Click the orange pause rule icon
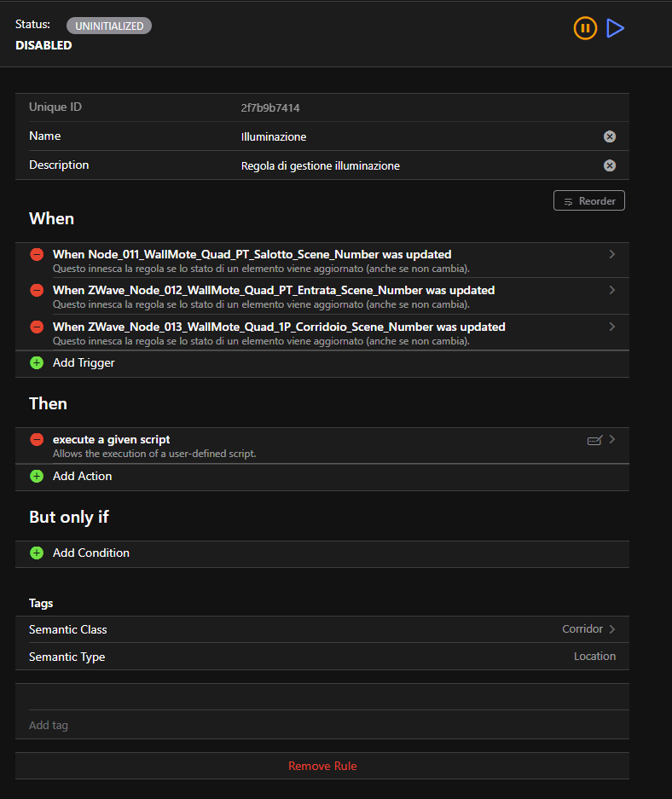The width and height of the screenshot is (672, 799). 584,28
